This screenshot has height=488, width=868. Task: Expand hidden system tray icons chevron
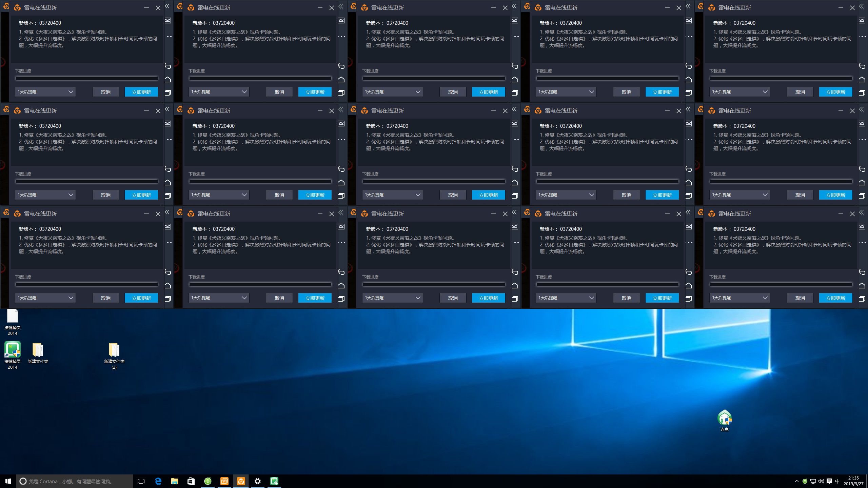[796, 481]
